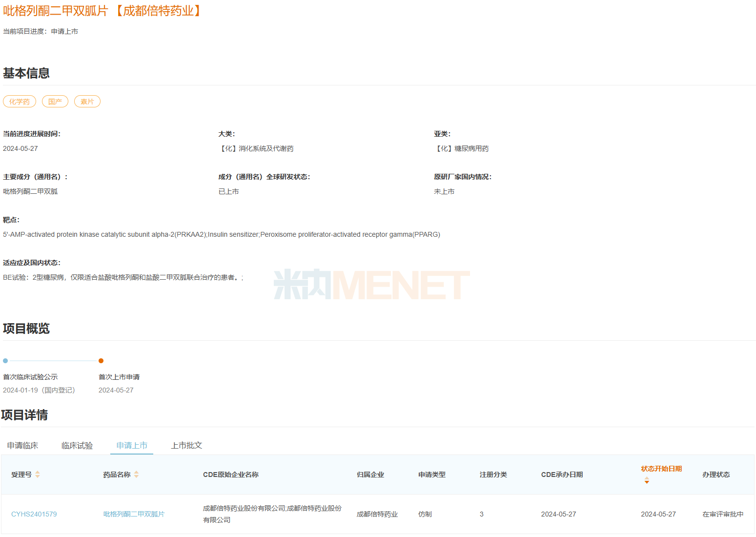Sort by 状态开始日期 arrows
The image size is (756, 537).
647,480
